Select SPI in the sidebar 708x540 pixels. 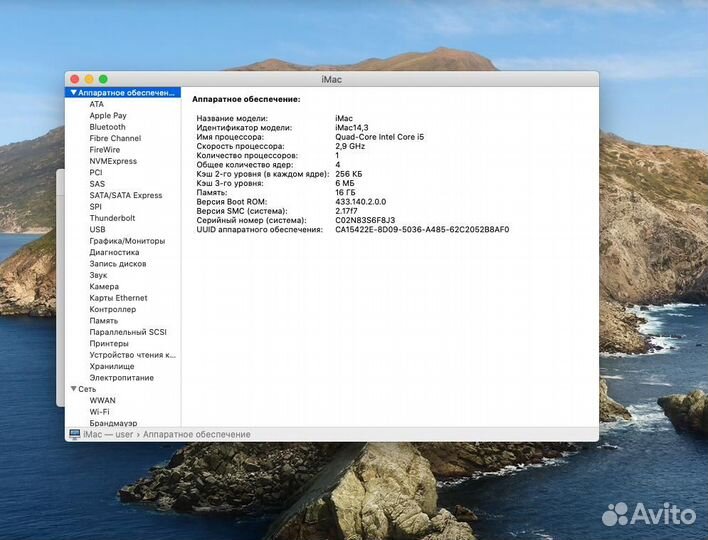tap(95, 206)
